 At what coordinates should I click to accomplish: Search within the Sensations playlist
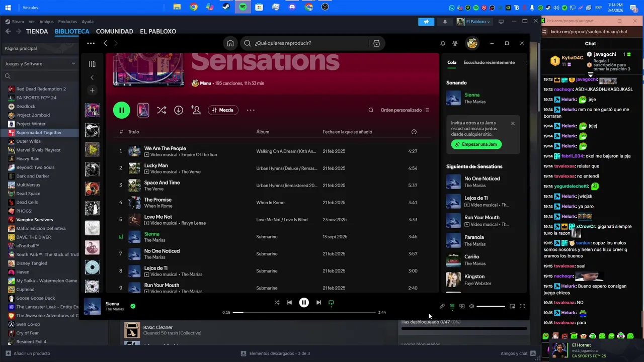[x=371, y=110]
